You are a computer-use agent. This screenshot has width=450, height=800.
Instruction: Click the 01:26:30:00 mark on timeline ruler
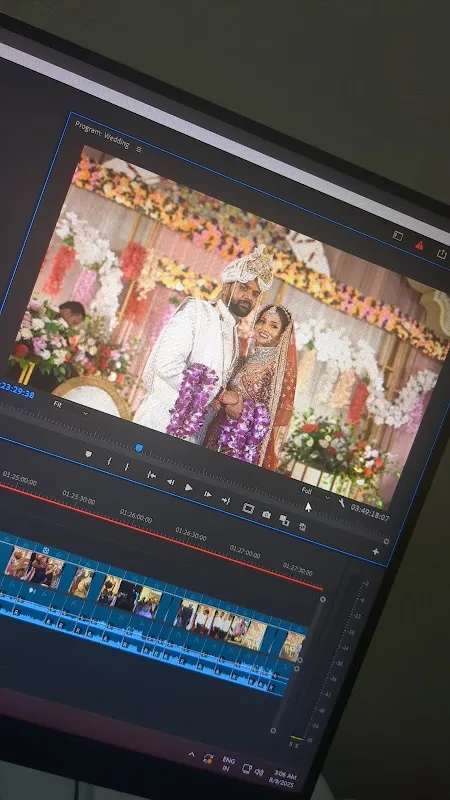point(191,534)
